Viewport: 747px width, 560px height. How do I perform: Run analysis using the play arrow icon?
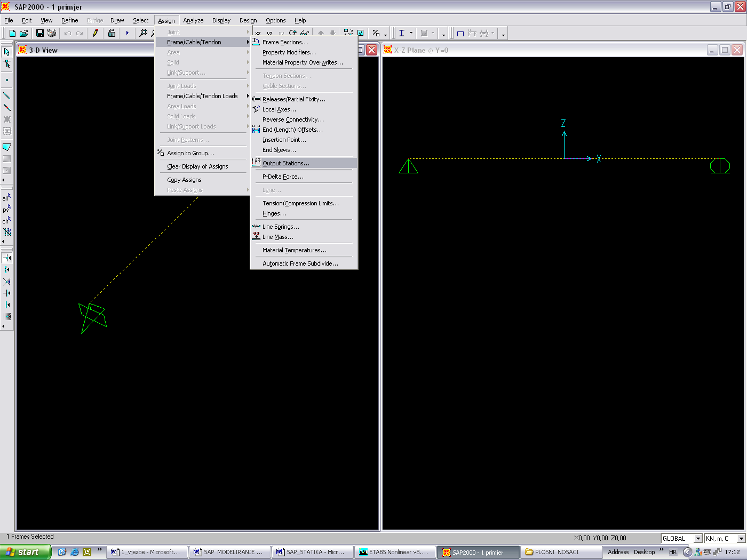point(128,33)
